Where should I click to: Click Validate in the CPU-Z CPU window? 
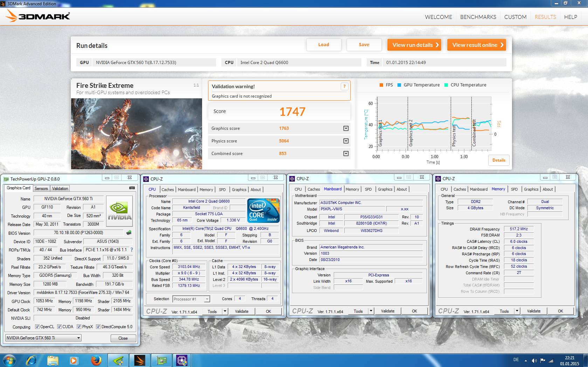(242, 311)
